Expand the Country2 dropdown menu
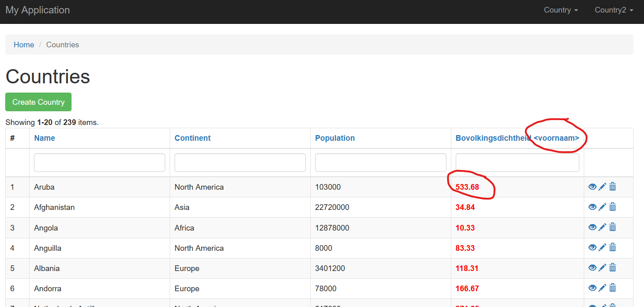The width and height of the screenshot is (644, 307). [614, 10]
